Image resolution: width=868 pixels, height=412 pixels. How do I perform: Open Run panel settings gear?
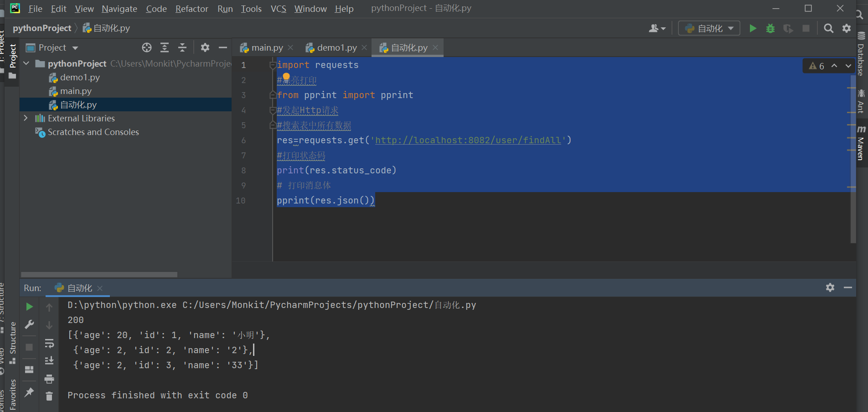830,287
